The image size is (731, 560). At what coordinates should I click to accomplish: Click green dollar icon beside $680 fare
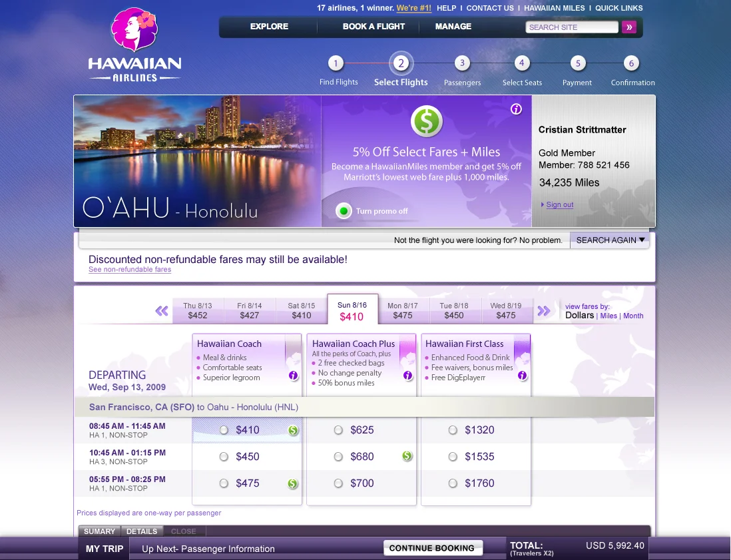pos(407,456)
